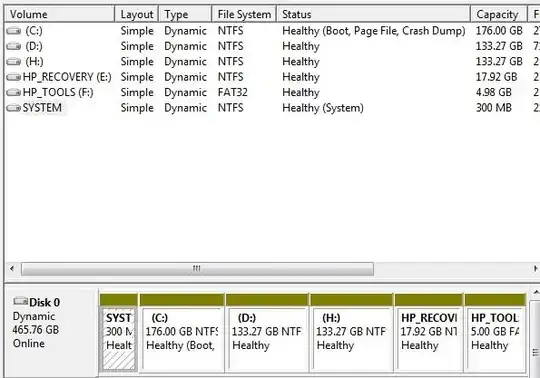Select the HP_RECOVERY 17.92 GB partition block

click(x=428, y=333)
